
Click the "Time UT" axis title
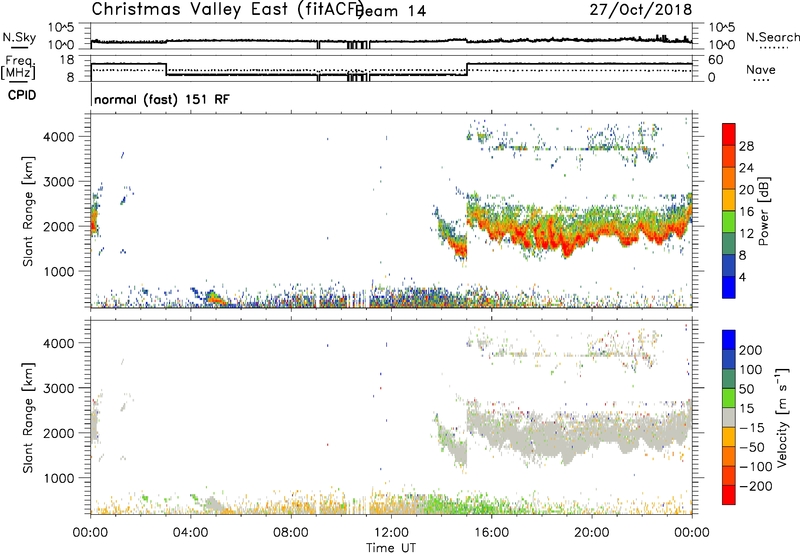click(391, 548)
